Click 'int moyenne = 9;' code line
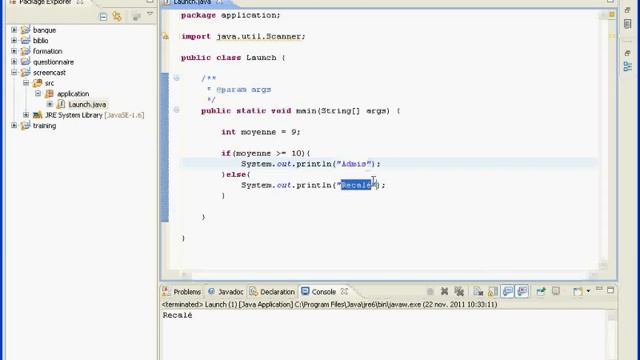The width and height of the screenshot is (640, 360). point(260,132)
